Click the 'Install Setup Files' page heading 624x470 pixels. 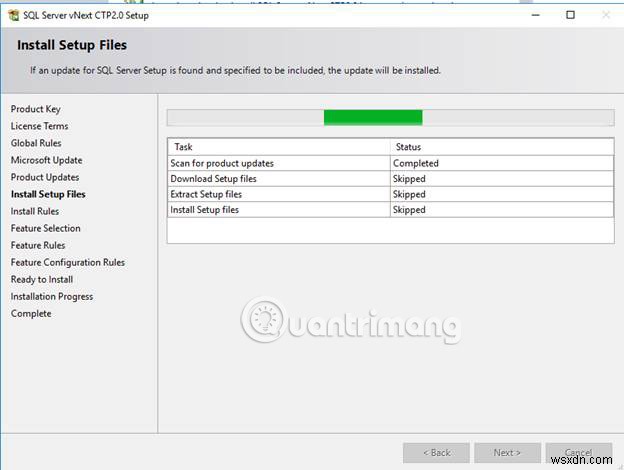coord(72,45)
